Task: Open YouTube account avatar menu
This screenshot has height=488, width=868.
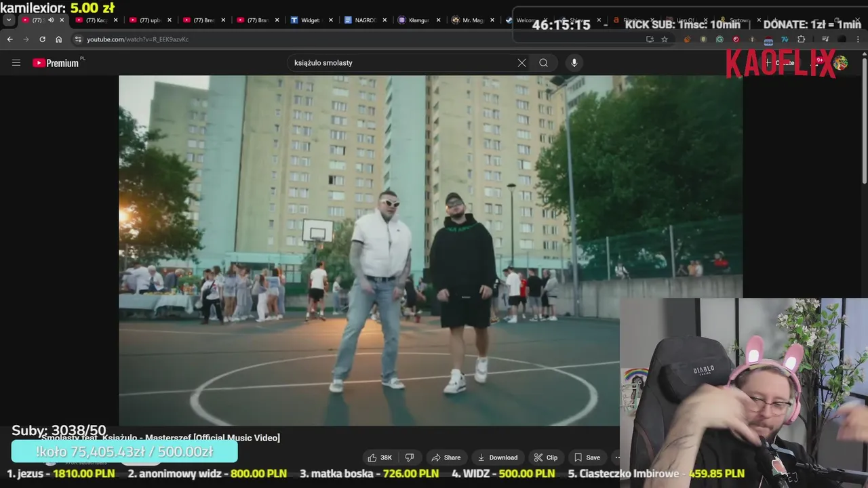Action: click(x=841, y=63)
